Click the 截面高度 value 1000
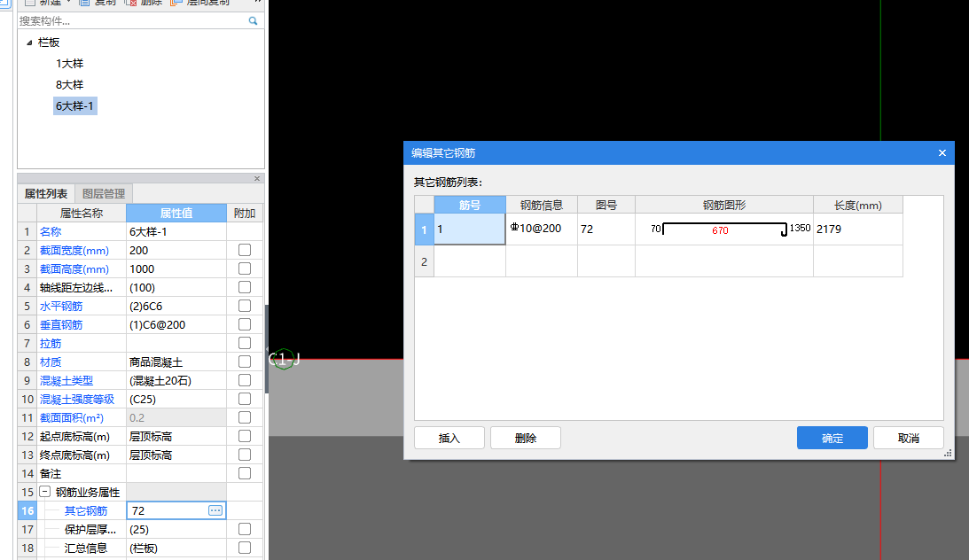 pyautogui.click(x=176, y=269)
